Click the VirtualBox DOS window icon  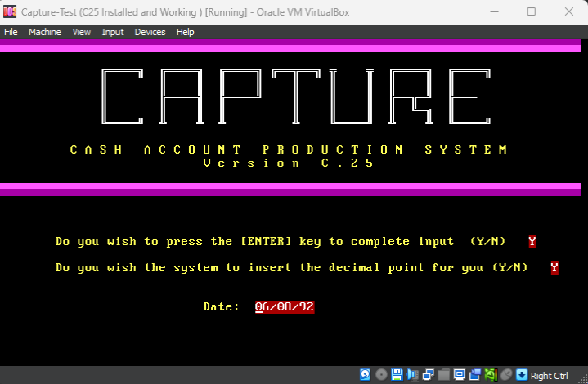9,11
